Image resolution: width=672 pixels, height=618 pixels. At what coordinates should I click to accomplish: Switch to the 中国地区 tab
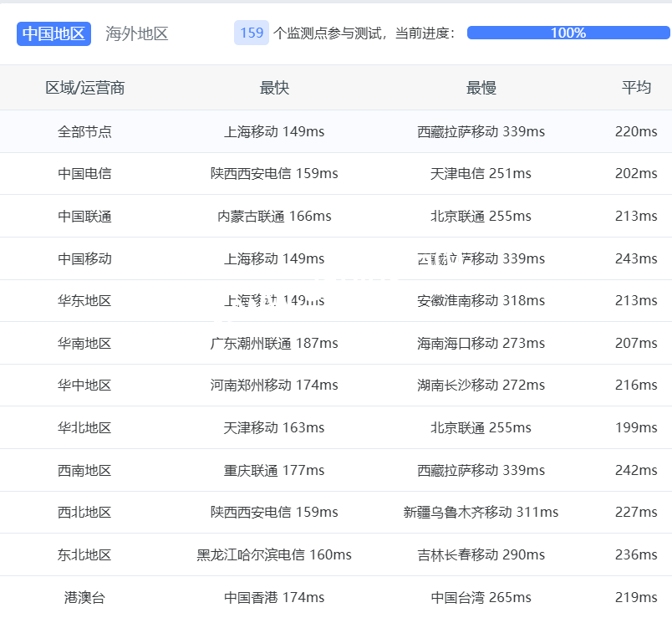53,33
